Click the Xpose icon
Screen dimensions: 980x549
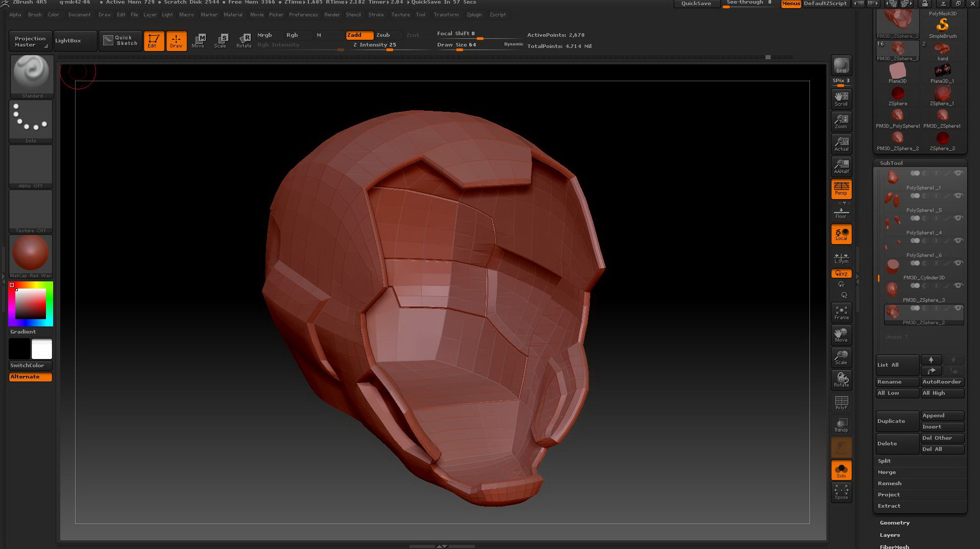tap(841, 492)
